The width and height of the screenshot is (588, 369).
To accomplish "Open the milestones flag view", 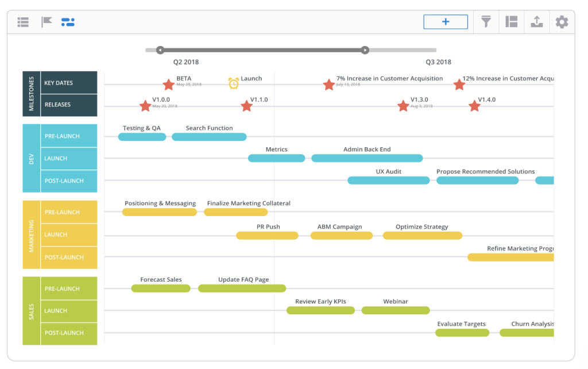I will (46, 22).
